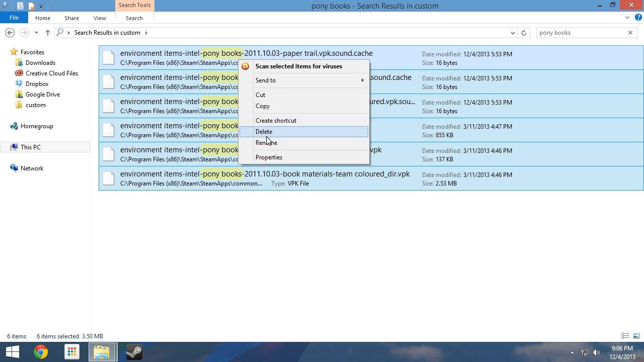Image resolution: width=644 pixels, height=362 pixels.
Task: Select the paper trail.vpk.sound.cache file
Action: (371, 58)
